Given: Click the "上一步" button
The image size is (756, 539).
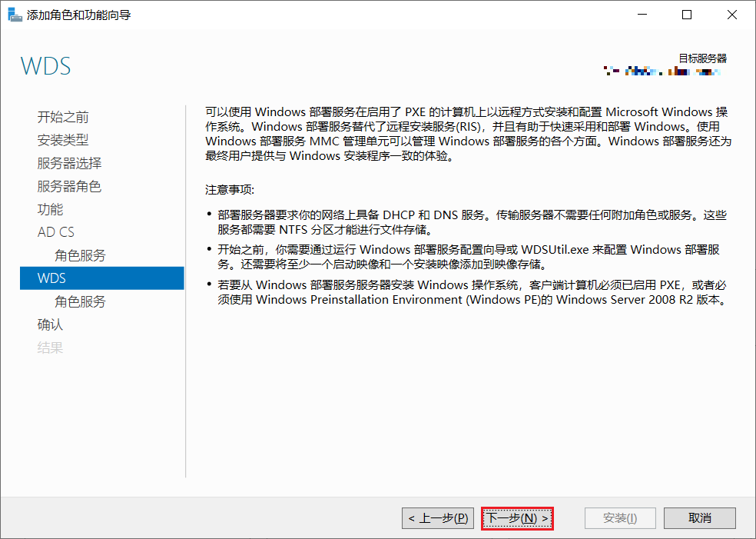Looking at the screenshot, I should coord(437,517).
